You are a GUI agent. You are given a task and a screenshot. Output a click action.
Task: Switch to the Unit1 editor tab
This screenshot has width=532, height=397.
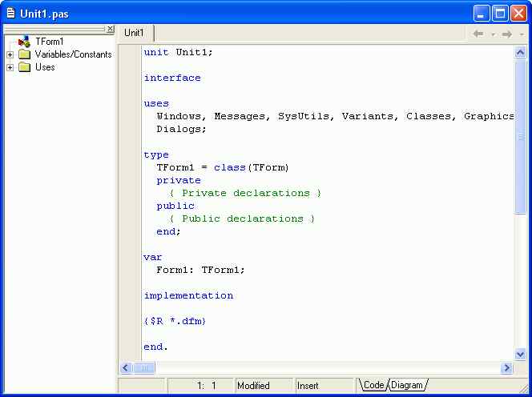[x=135, y=33]
